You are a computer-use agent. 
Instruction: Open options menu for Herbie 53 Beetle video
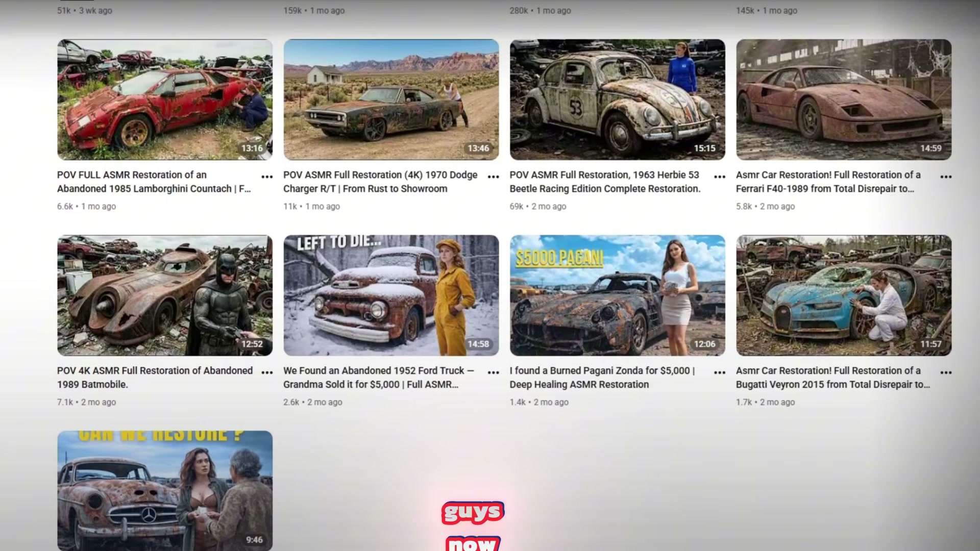[x=720, y=177]
